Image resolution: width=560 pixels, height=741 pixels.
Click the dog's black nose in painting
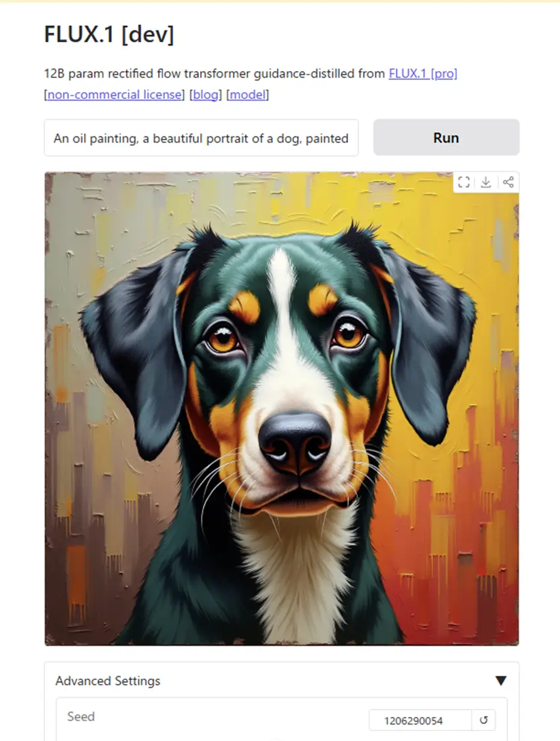pyautogui.click(x=295, y=442)
